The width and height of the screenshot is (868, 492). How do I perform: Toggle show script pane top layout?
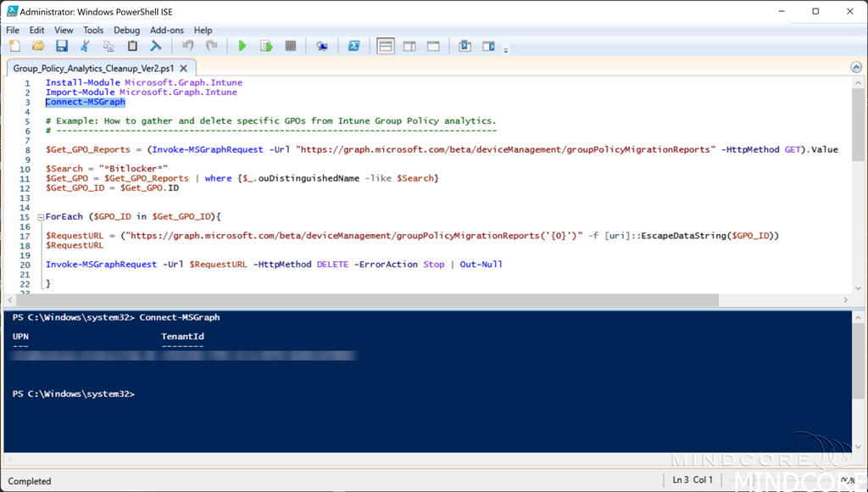point(386,46)
